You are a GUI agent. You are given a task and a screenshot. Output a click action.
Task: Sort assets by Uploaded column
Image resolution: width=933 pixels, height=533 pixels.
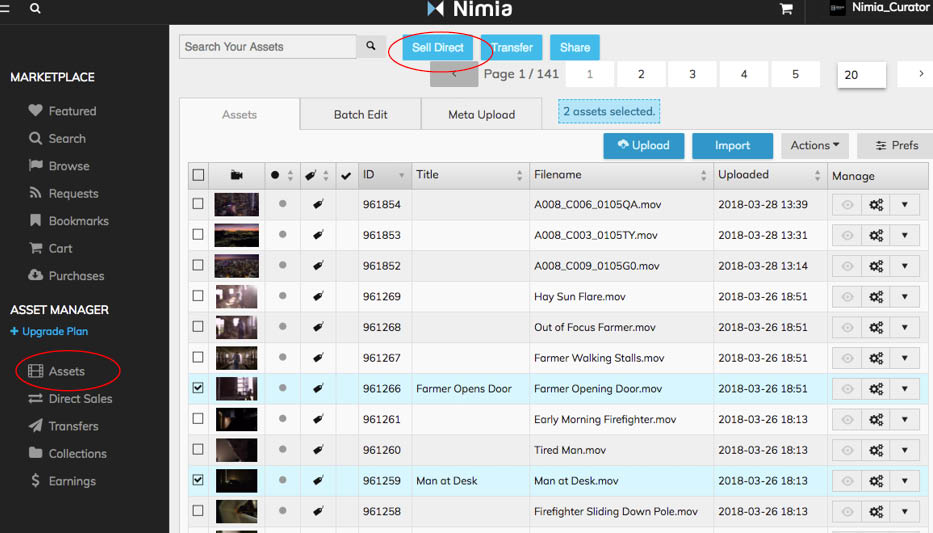770,175
